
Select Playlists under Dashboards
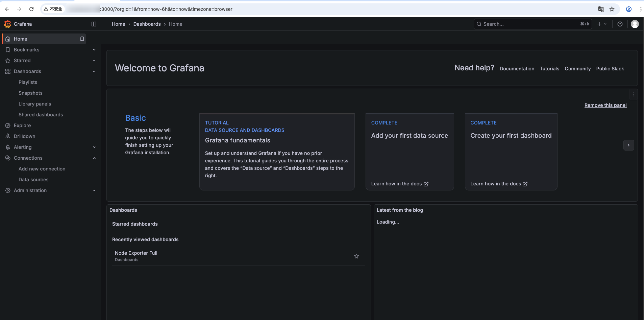pos(28,82)
